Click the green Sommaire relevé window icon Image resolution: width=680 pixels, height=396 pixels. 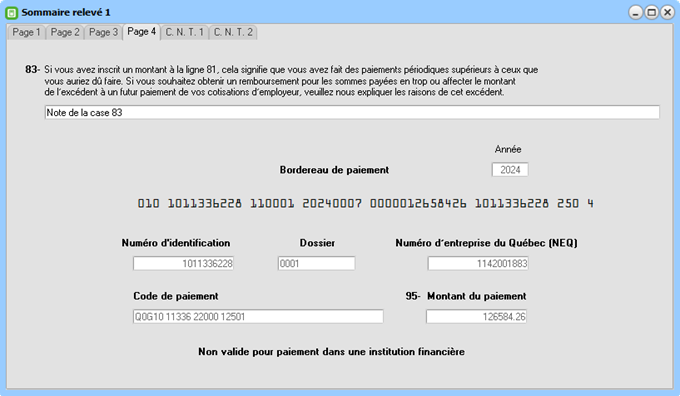12,13
